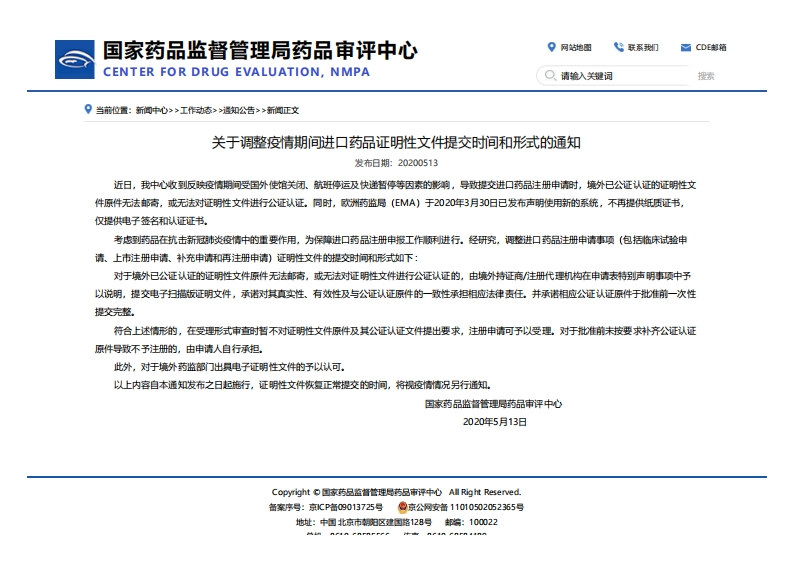Open the 联系我们 contact link
Screen dimensions: 793x561
[x=643, y=47]
